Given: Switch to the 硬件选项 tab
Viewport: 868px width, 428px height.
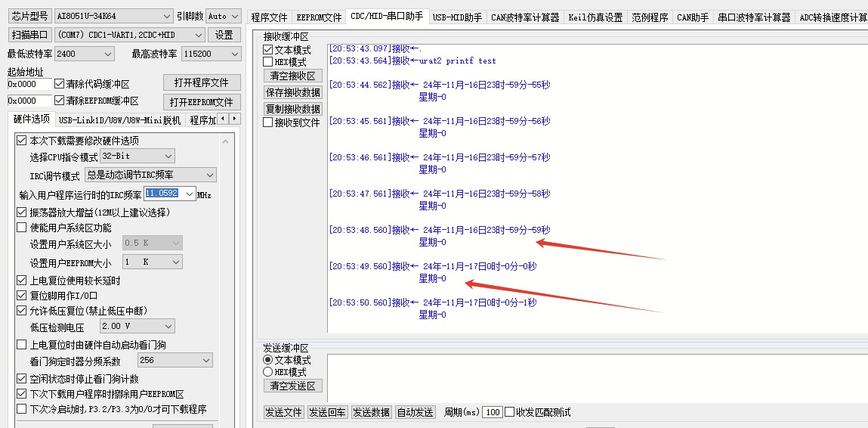Looking at the screenshot, I should (31, 119).
